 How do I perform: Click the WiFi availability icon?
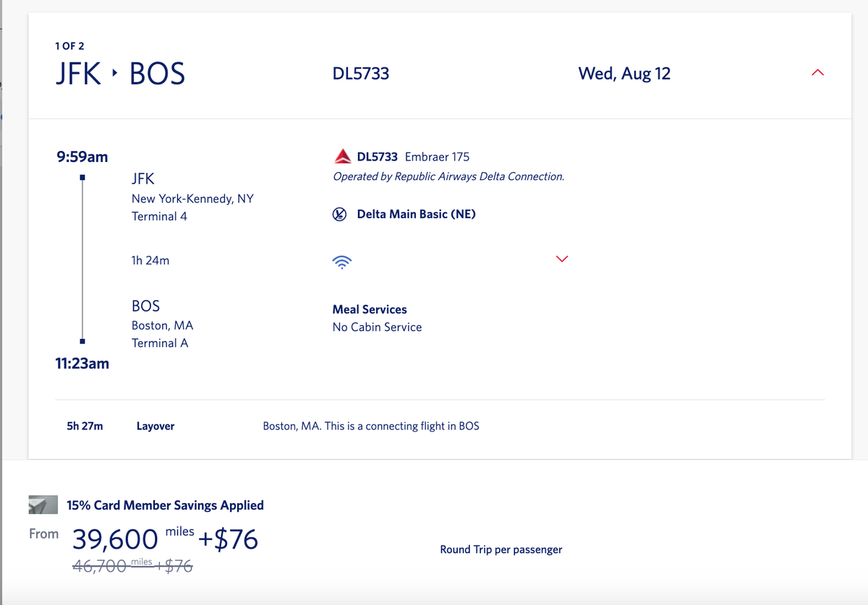[342, 262]
